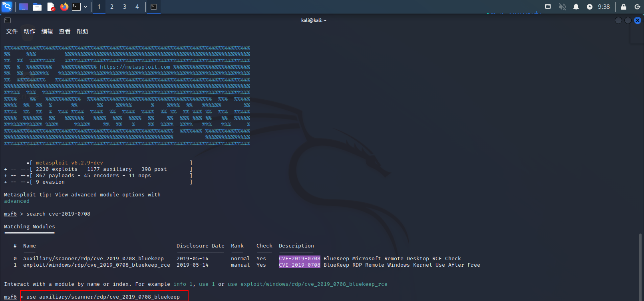Launch the text editor from the panel
Viewport: 644px width, 301px height.
pos(51,7)
